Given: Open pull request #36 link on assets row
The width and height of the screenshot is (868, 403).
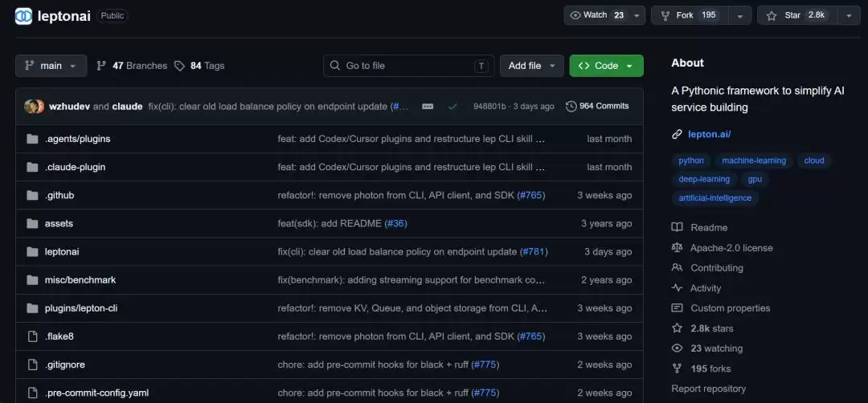Looking at the screenshot, I should click(395, 223).
